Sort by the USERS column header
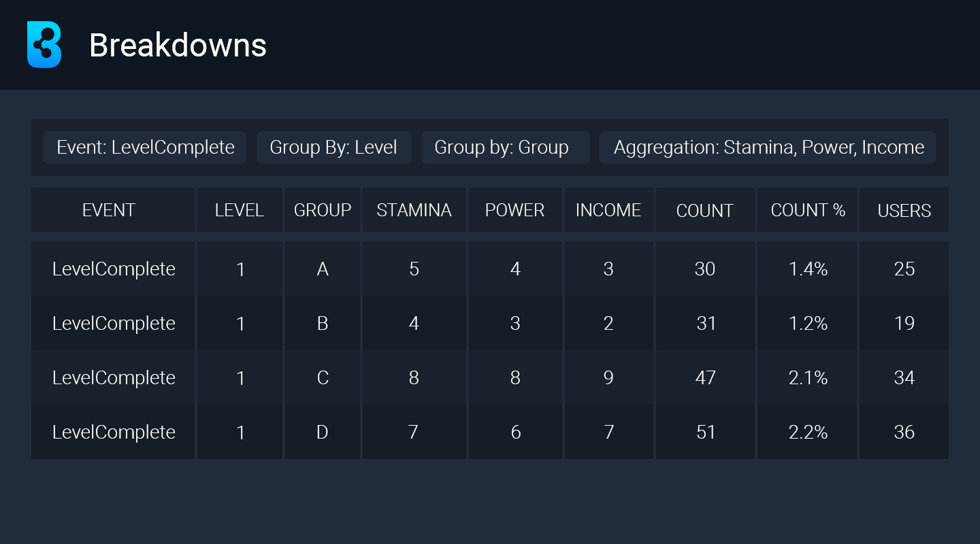The width and height of the screenshot is (980, 544). tap(904, 210)
